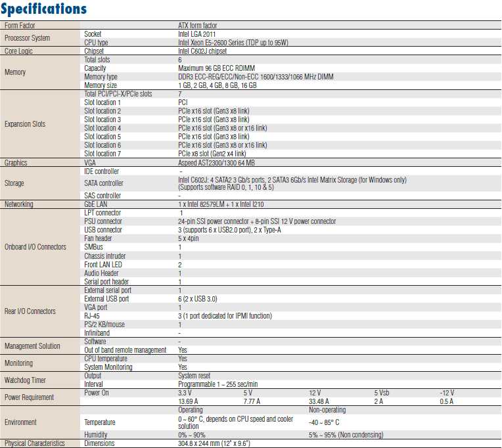This screenshot has height=448, width=502.
Task: Click 'Environment' category label
Action: [20, 422]
